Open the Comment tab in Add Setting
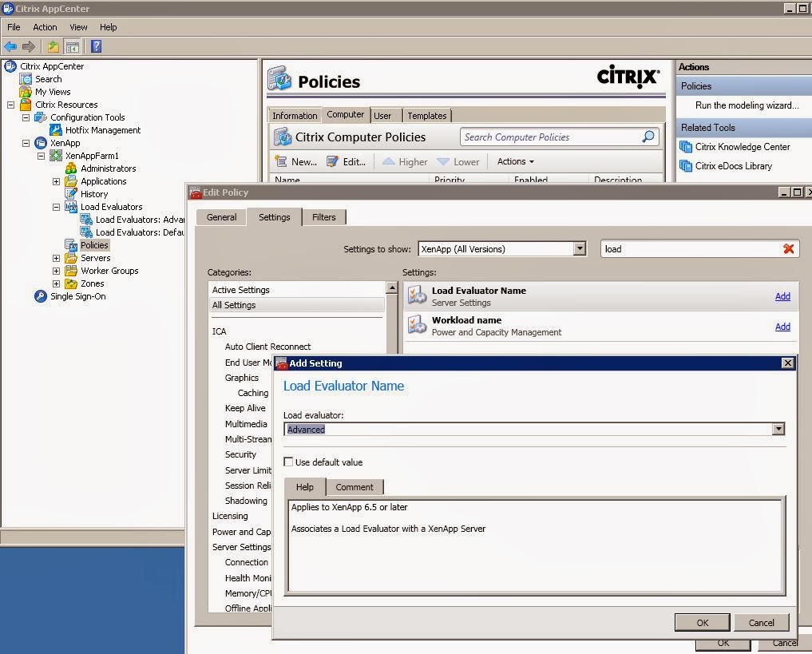The width and height of the screenshot is (812, 654). pos(355,487)
